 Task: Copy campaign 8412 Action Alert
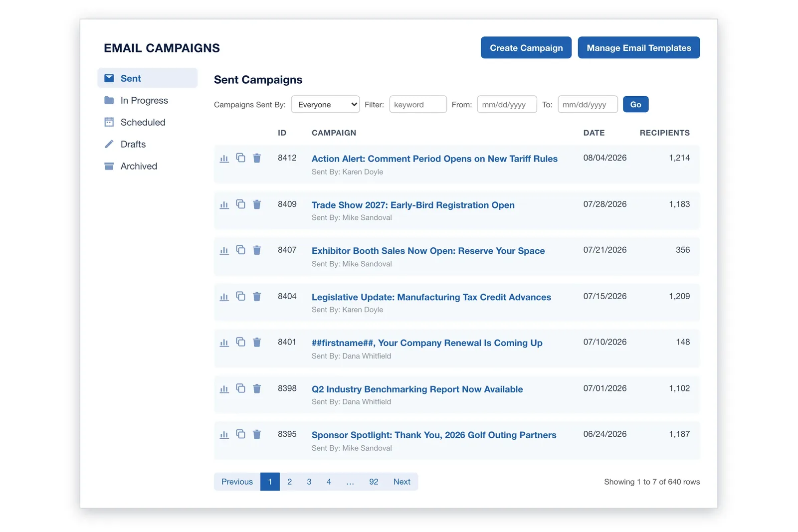pyautogui.click(x=240, y=158)
